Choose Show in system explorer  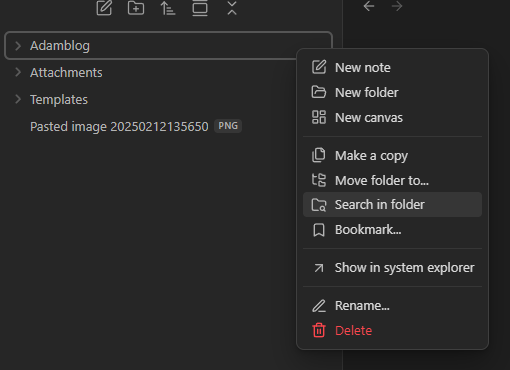point(392,267)
